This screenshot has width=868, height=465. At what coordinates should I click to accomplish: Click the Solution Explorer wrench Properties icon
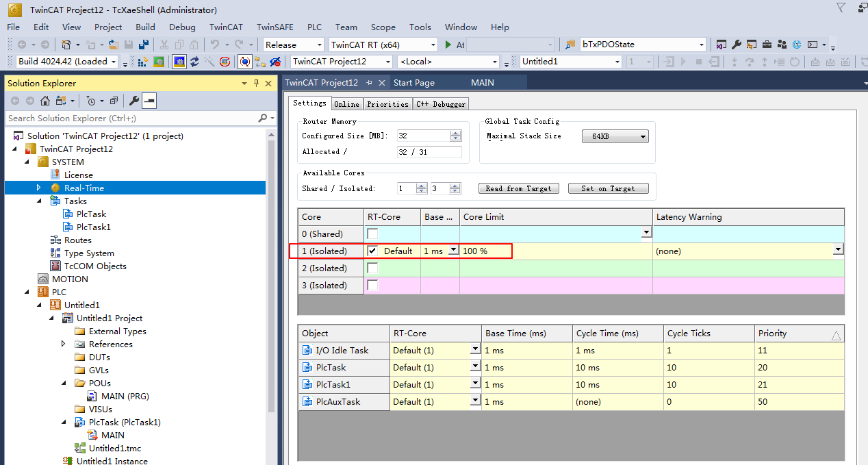click(x=134, y=101)
